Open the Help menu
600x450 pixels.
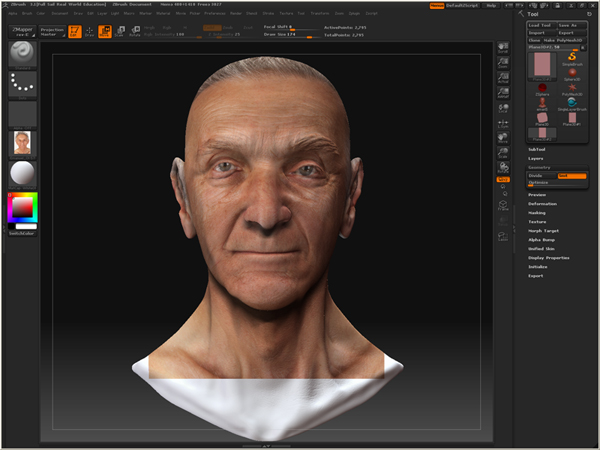pos(490,5)
